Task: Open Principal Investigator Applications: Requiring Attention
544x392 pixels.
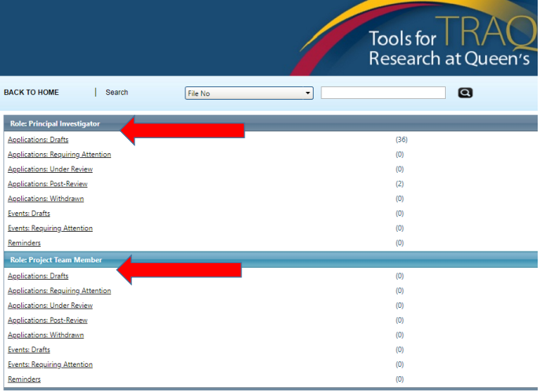Action: (59, 155)
